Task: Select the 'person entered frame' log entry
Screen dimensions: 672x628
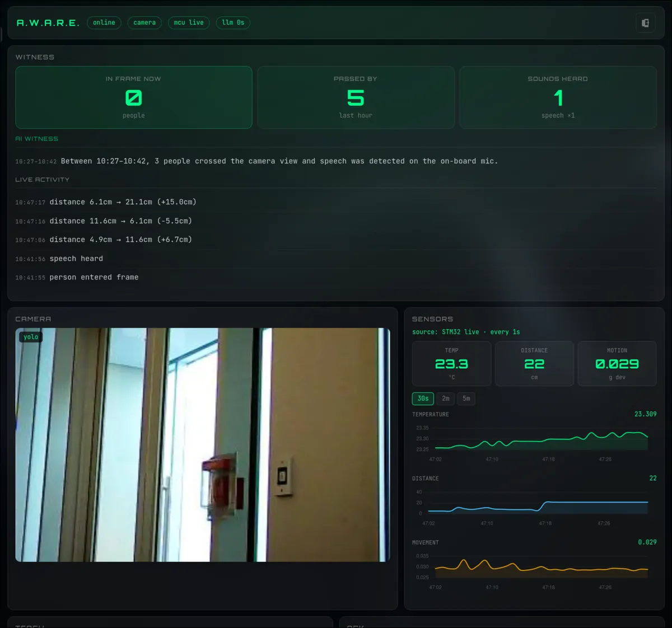Action: (x=336, y=277)
